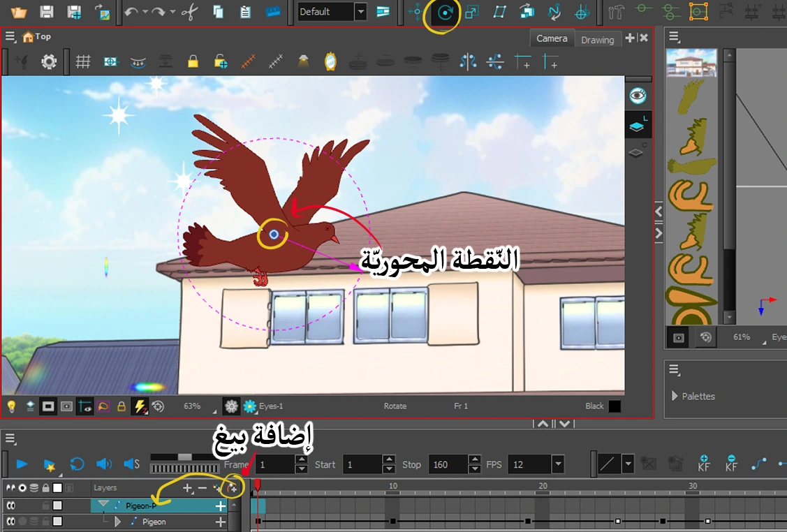Image resolution: width=787 pixels, height=532 pixels.
Task: Open the Undo history dropdown arrow
Action: tap(145, 12)
